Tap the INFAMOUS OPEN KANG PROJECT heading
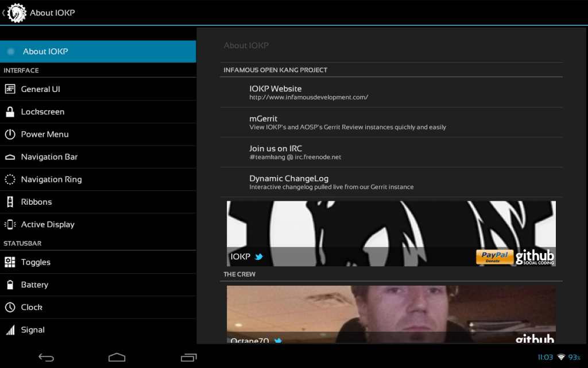Image resolution: width=588 pixels, height=368 pixels. pos(275,70)
